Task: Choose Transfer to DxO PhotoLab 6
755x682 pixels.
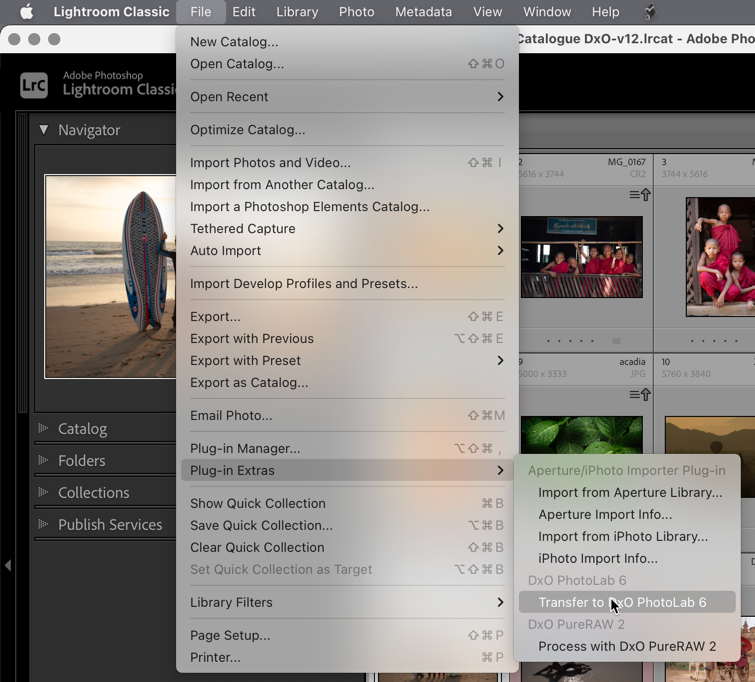Action: click(627, 603)
